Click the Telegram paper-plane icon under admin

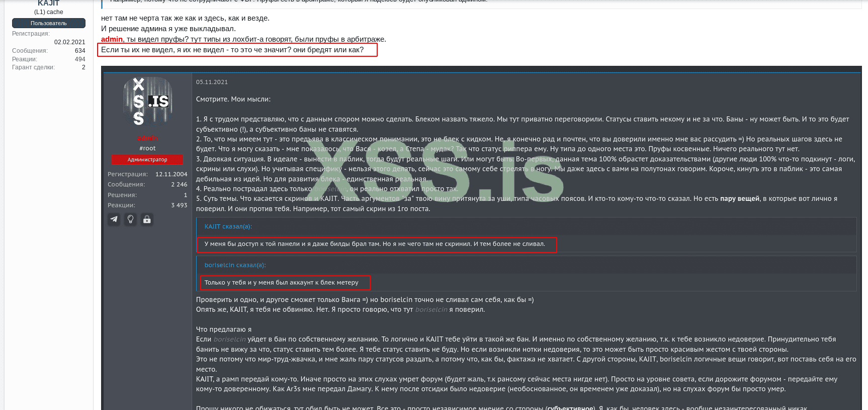click(114, 219)
